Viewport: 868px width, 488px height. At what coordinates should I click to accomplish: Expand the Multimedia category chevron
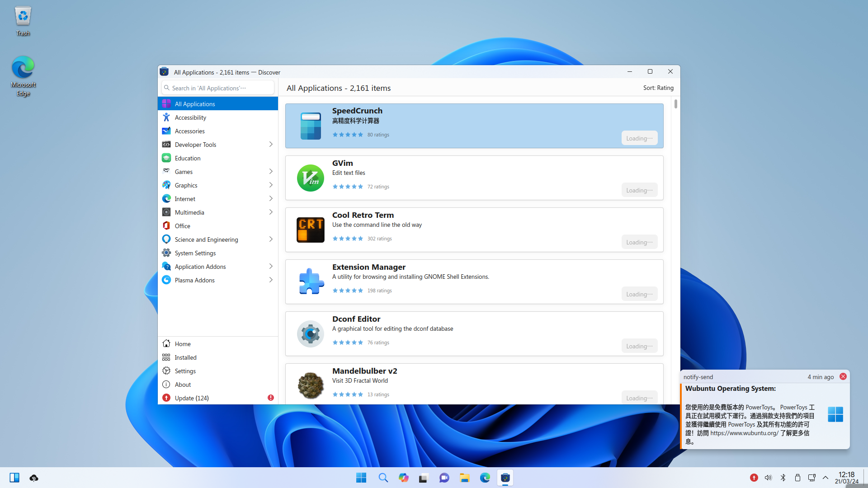click(x=271, y=212)
